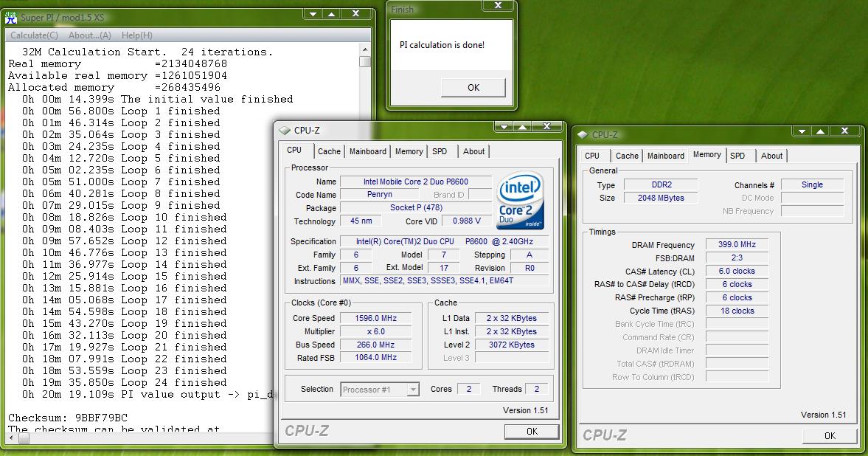The height and width of the screenshot is (456, 868).
Task: Click the Level 2 cache value '3072 KBytes'
Action: pos(512,345)
